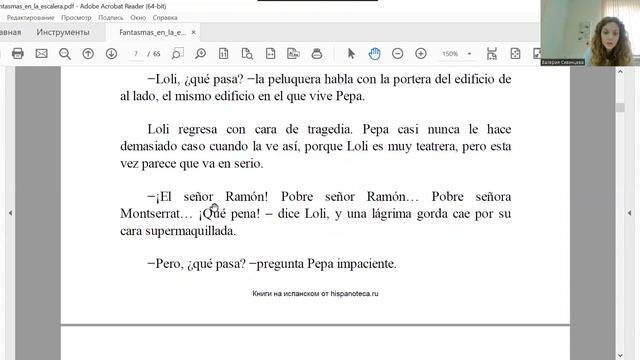Click the scrolling page fit mode icon
Screen dimensions: 640x360
[x=492, y=53]
